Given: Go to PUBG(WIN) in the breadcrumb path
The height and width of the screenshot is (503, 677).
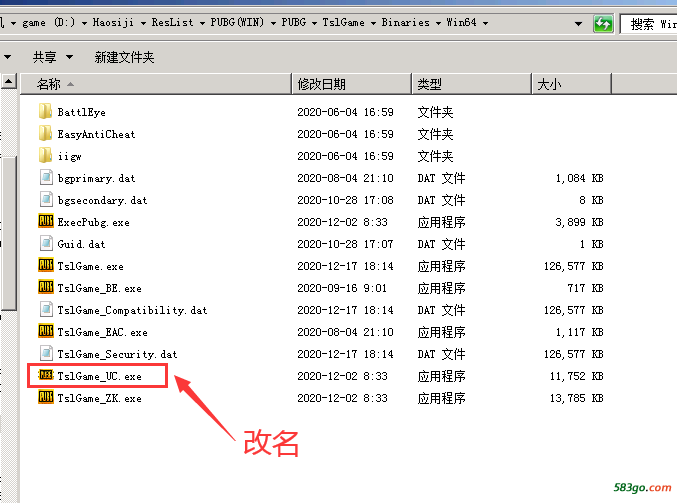Looking at the screenshot, I should pyautogui.click(x=237, y=22).
